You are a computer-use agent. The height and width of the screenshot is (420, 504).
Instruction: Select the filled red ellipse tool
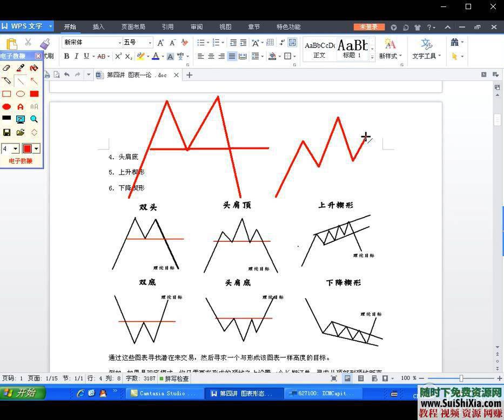pyautogui.click(x=6, y=107)
